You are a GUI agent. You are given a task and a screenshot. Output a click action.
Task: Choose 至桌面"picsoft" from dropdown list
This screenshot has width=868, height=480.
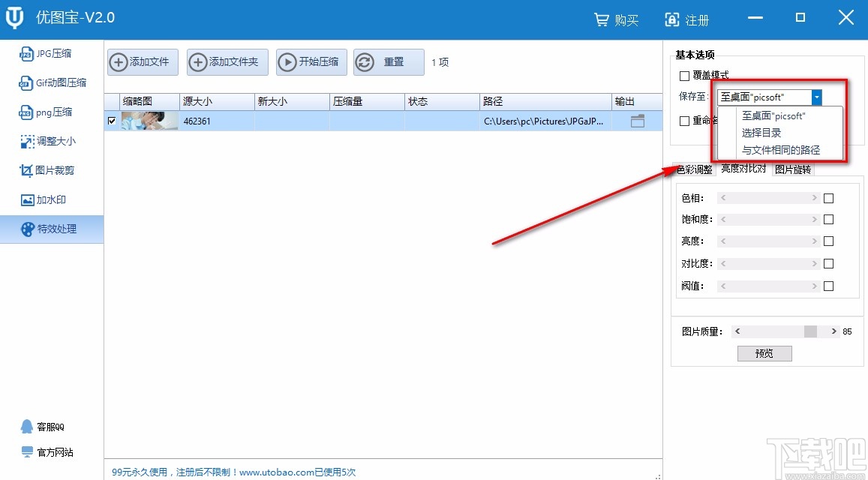(773, 115)
